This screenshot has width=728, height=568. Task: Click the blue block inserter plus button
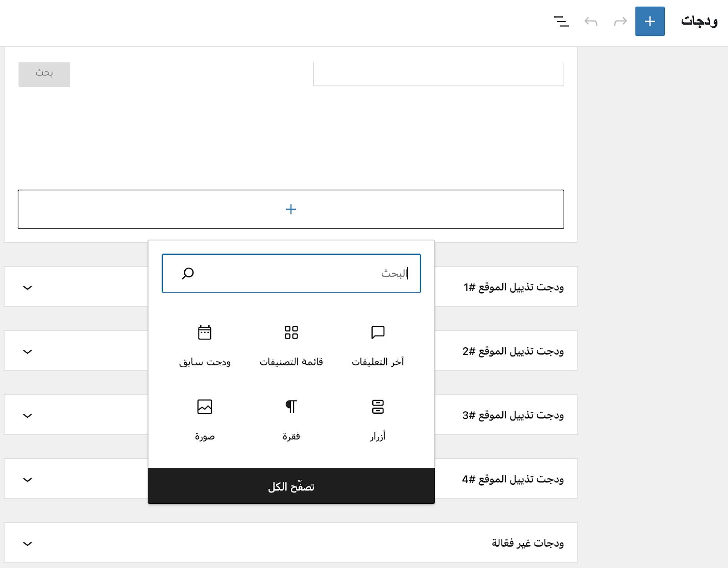click(x=650, y=21)
